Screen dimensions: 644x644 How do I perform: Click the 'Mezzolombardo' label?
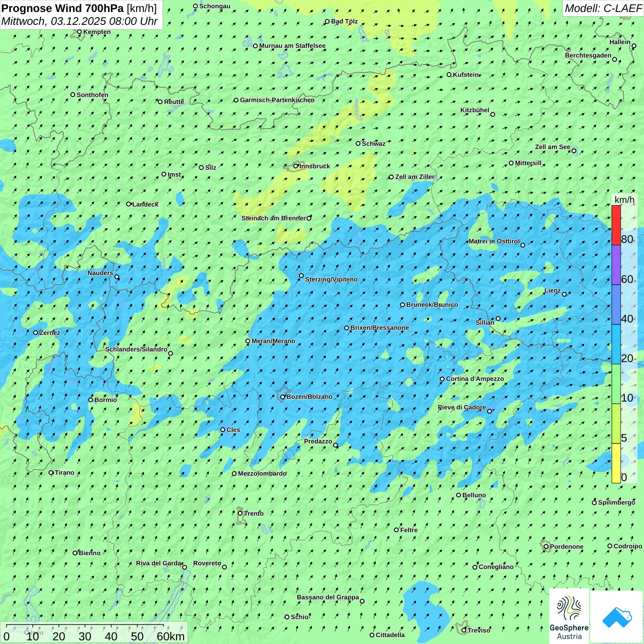point(262,473)
